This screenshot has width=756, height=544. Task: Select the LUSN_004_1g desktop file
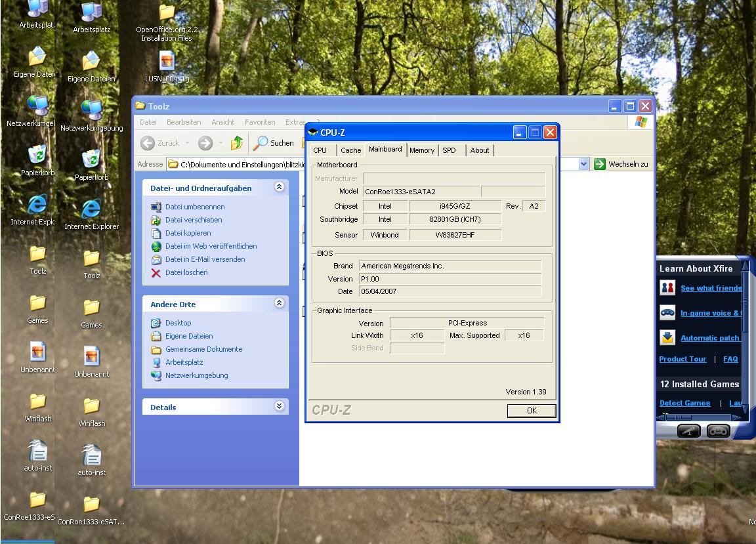click(167, 66)
